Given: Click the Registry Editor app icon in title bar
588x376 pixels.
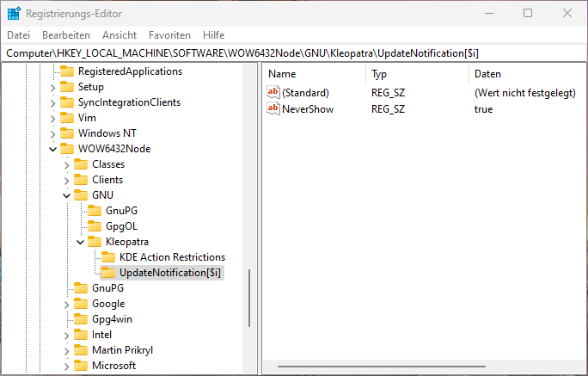Looking at the screenshot, I should 13,13.
